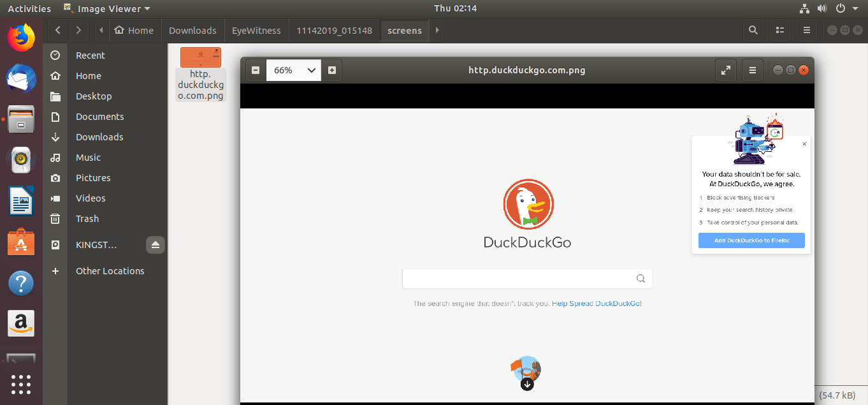Screen dimensions: 868x405
Task: Open Pictures in the Files sidebar
Action: click(105, 178)
